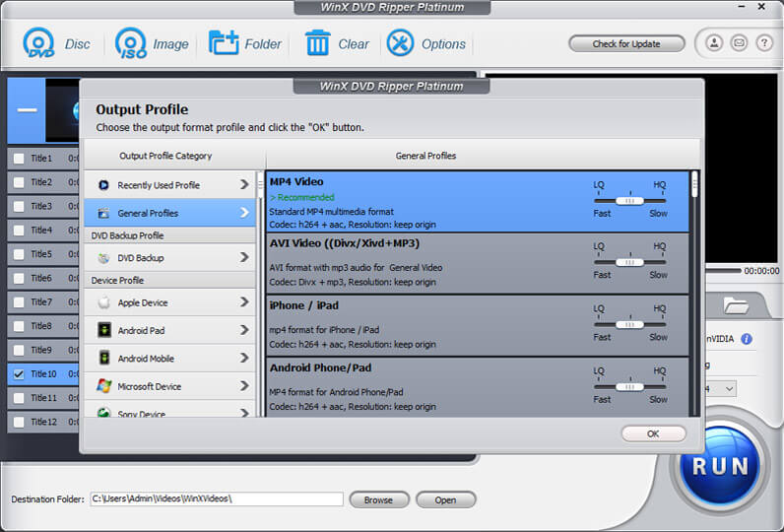Click iPhone / iPad quality slider
This screenshot has width=784, height=532.
[629, 324]
